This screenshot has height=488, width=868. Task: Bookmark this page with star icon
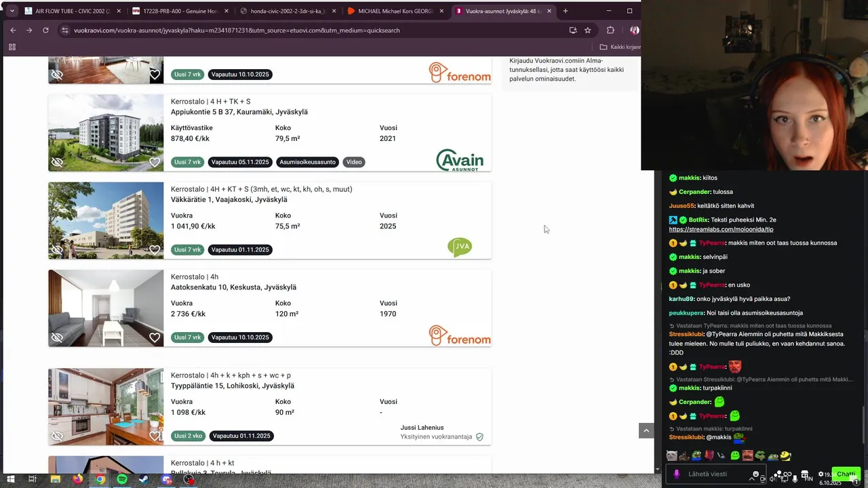point(588,30)
